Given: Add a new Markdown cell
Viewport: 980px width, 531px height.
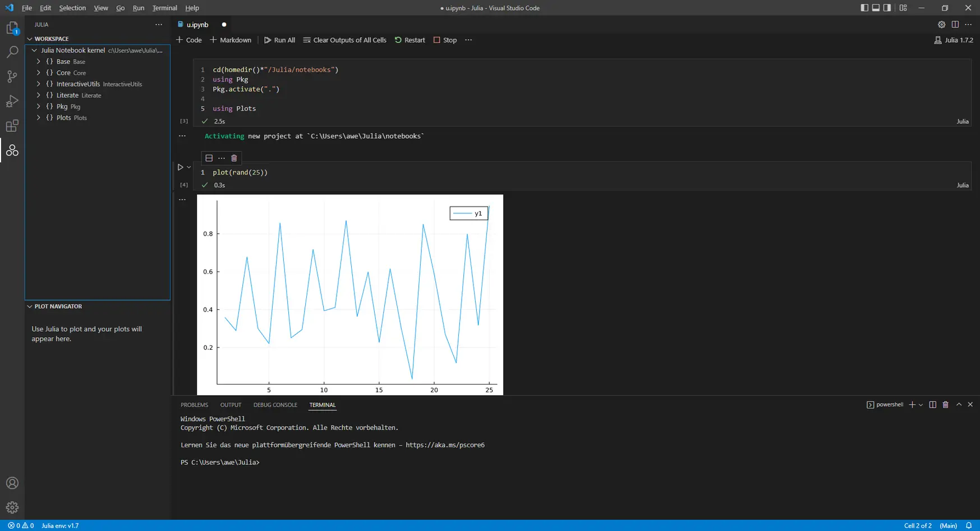Looking at the screenshot, I should (x=231, y=40).
